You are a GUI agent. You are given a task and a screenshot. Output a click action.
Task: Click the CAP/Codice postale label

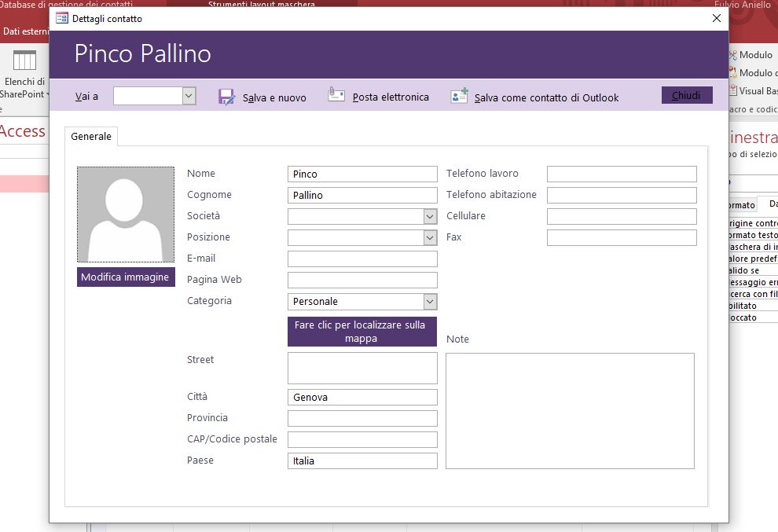232,439
